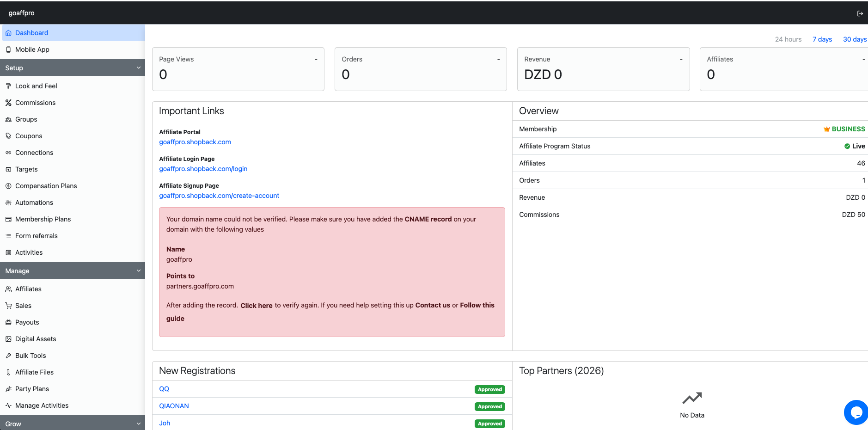Collapse the Manage section chevron
Viewport: 868px width, 430px height.
pyautogui.click(x=139, y=271)
